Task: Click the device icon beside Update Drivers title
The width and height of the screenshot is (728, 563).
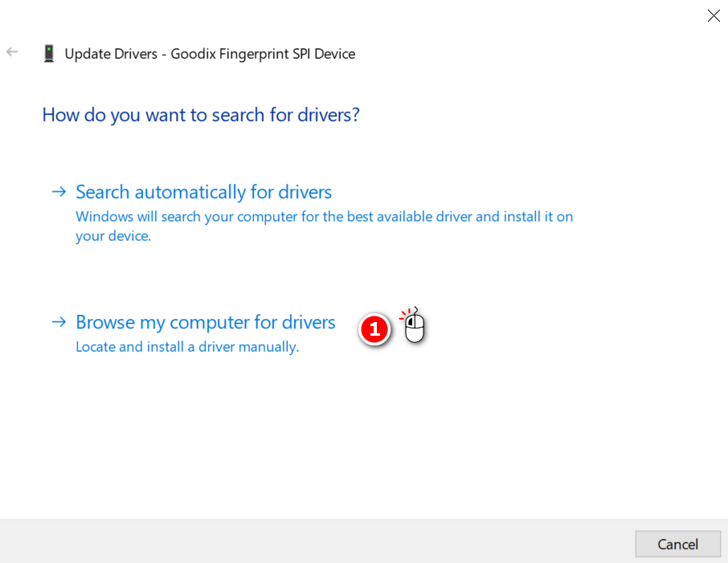Action: 49,54
